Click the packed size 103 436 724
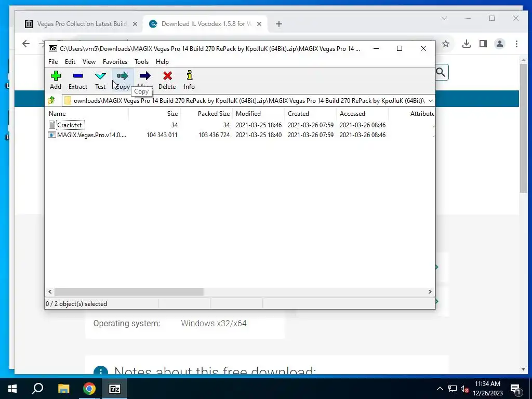 214,135
